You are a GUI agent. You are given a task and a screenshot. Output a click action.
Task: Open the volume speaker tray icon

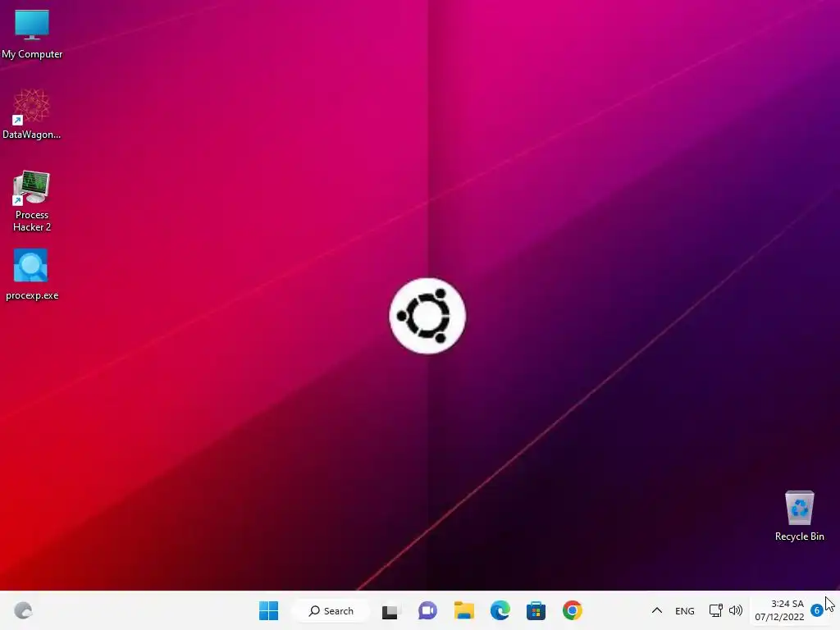click(736, 610)
